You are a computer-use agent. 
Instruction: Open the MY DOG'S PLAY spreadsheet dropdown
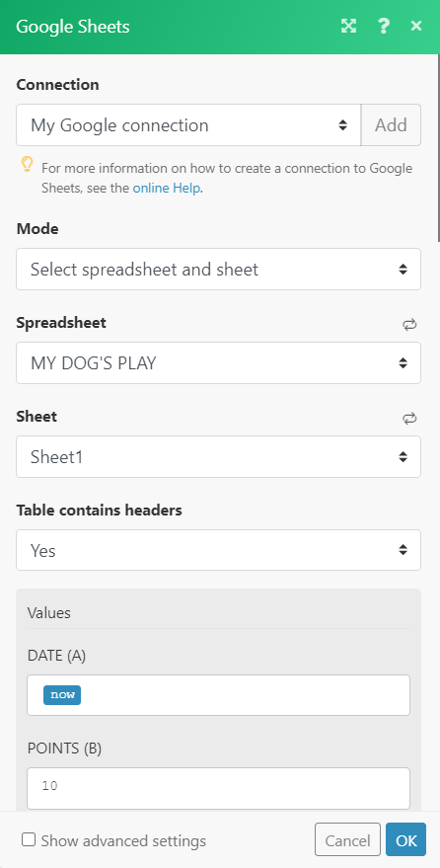(218, 363)
